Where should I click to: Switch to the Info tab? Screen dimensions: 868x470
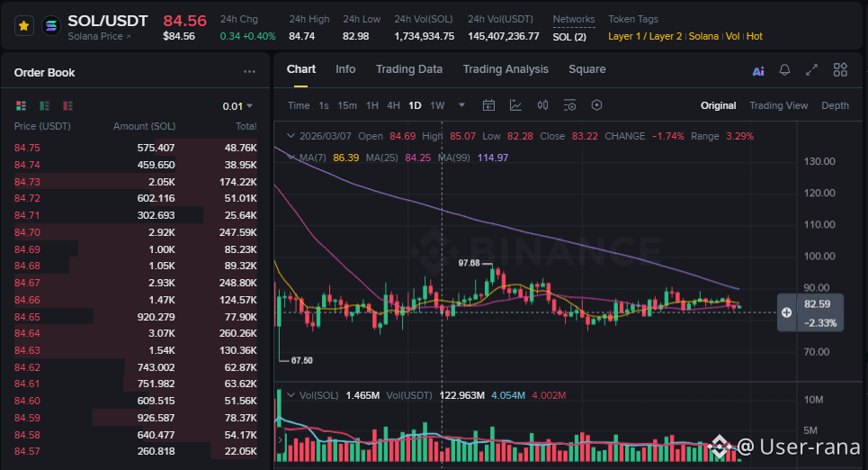click(x=345, y=69)
